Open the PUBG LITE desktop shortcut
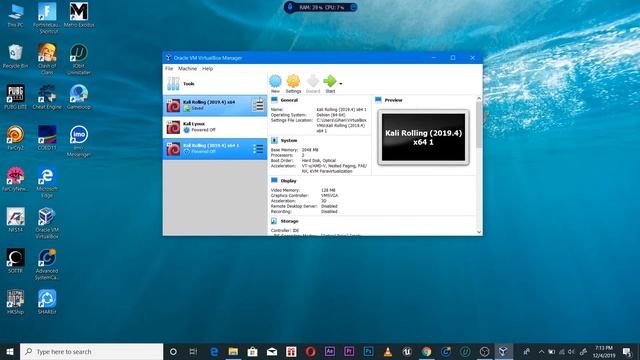Image resolution: width=640 pixels, height=360 pixels. point(16,97)
